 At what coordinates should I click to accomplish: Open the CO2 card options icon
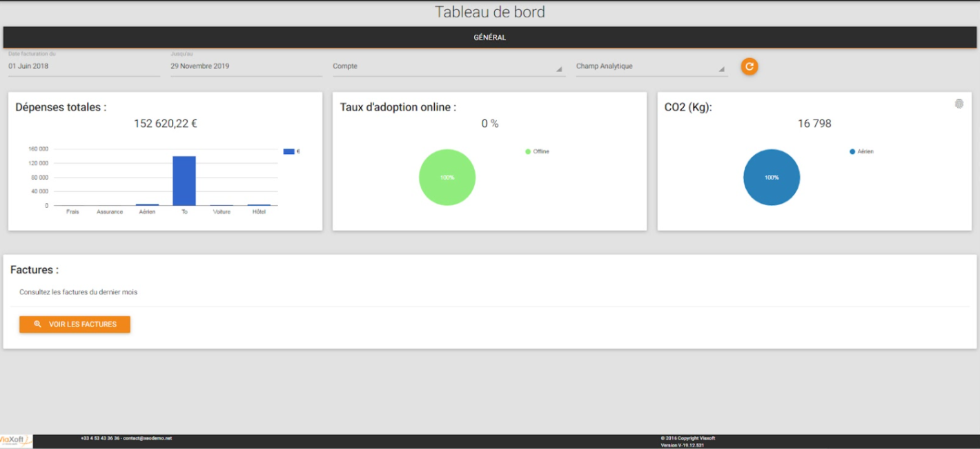pyautogui.click(x=959, y=104)
